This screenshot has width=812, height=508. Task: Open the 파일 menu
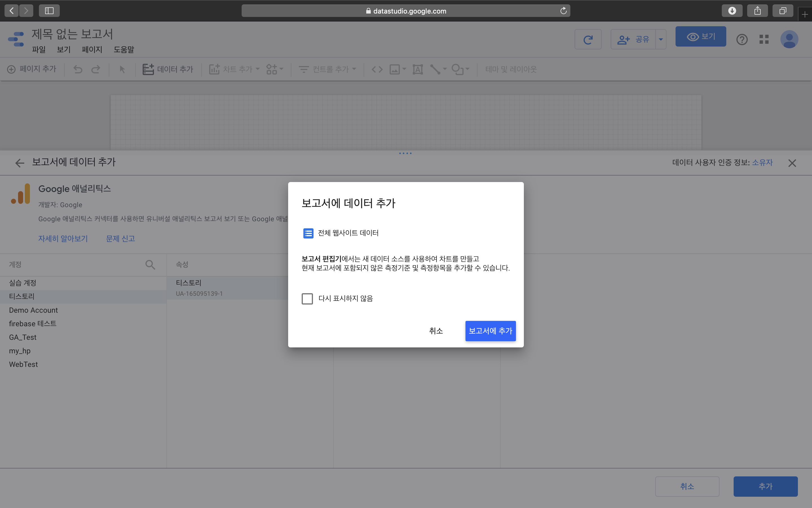click(39, 49)
